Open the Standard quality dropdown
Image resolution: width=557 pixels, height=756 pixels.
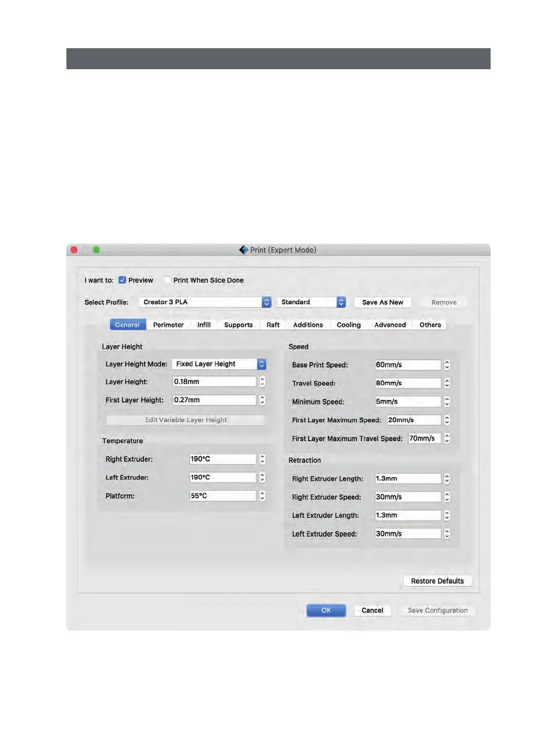[x=311, y=302]
